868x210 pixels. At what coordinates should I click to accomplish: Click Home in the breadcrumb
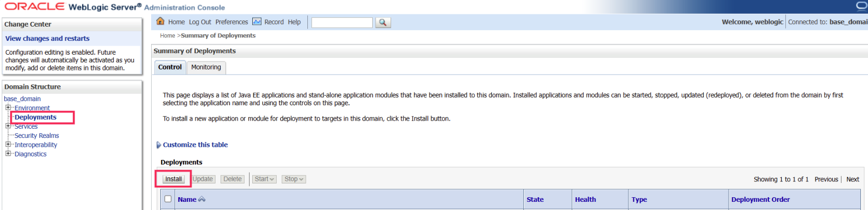pyautogui.click(x=167, y=35)
